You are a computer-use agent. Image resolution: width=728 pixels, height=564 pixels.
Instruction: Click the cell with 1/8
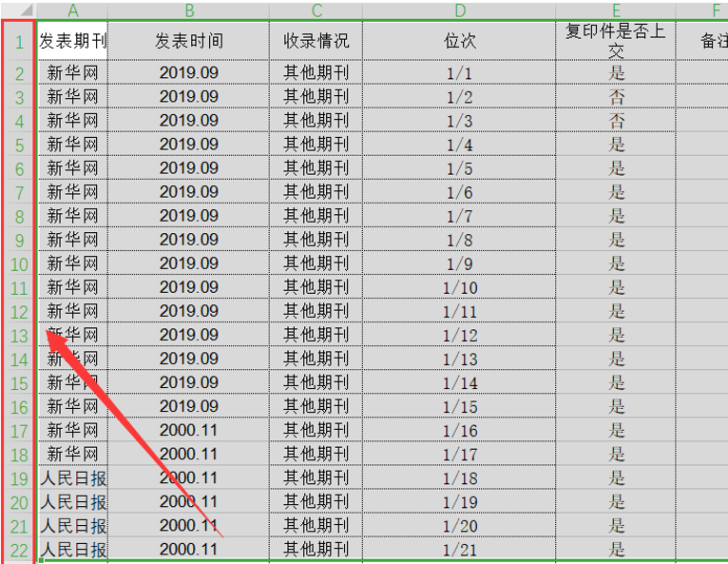pos(459,240)
